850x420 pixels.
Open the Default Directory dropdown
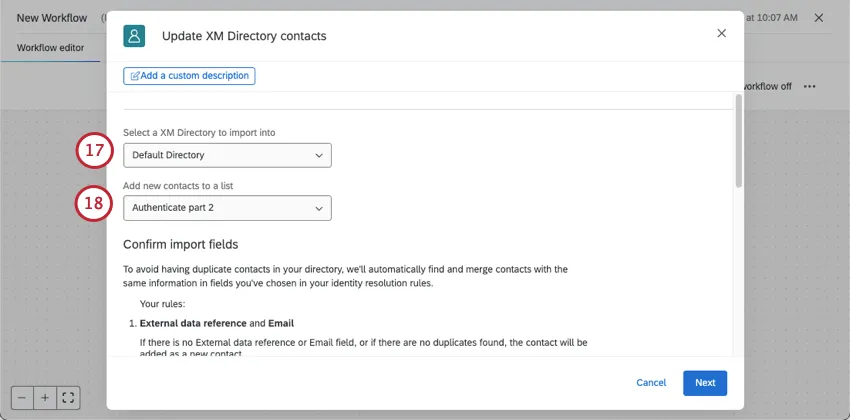click(x=227, y=155)
